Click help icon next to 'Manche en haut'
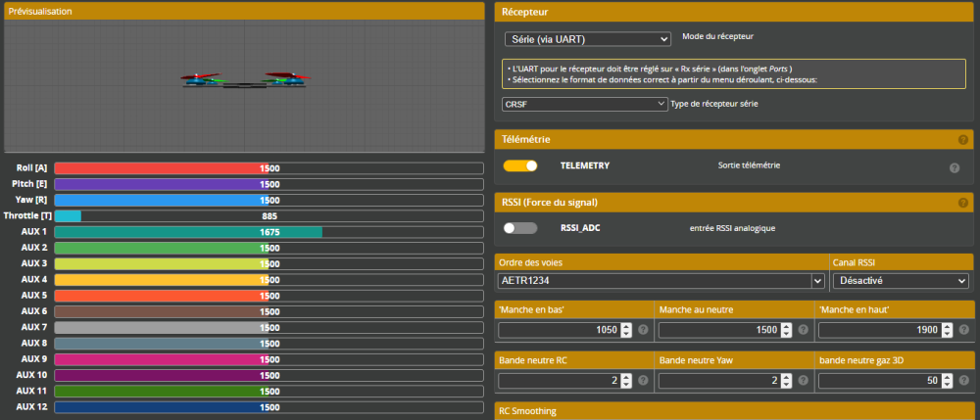The height and width of the screenshot is (420, 980). pos(962,330)
